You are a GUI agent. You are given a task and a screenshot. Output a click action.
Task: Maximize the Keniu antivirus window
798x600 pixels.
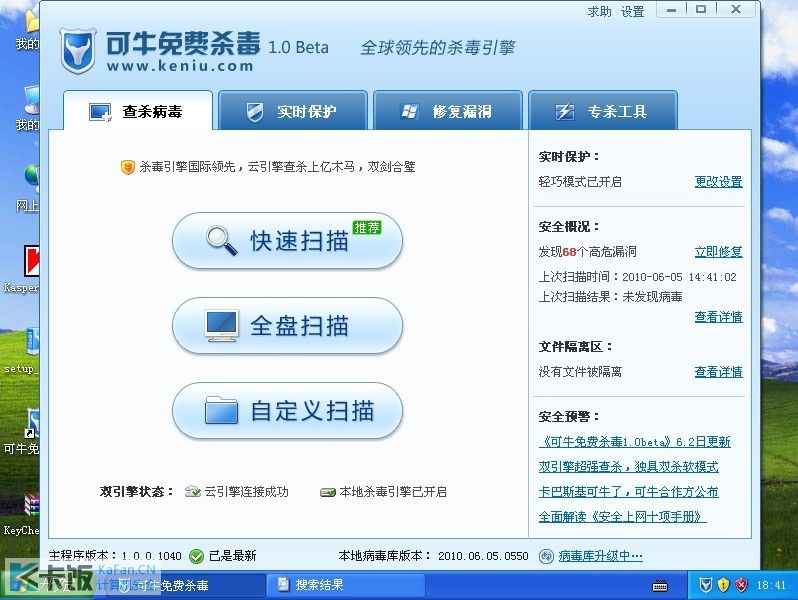[701, 9]
